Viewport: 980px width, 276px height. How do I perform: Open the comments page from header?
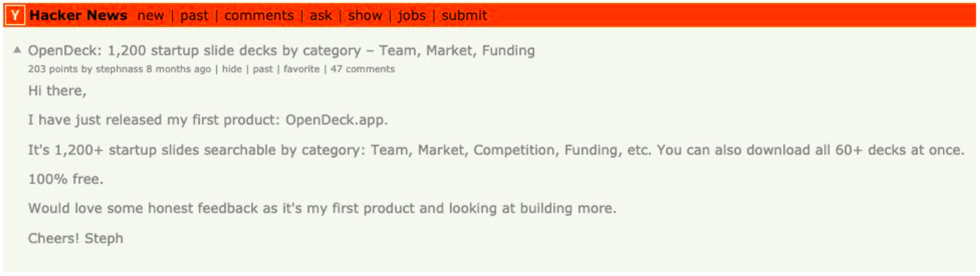[259, 15]
